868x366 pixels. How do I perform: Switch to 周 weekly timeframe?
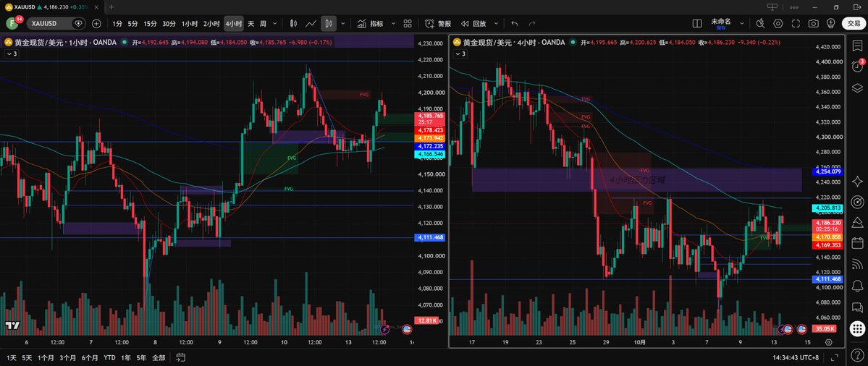[x=263, y=24]
